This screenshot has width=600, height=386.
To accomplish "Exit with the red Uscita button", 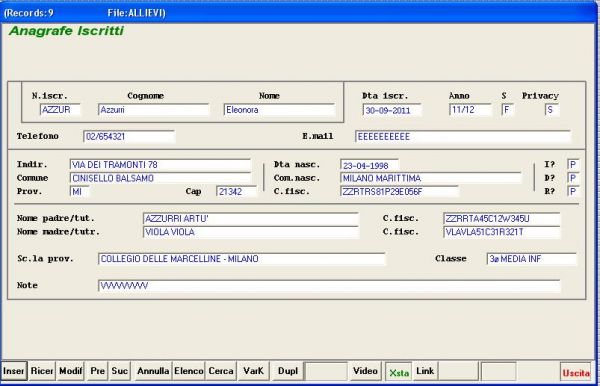I will 576,371.
